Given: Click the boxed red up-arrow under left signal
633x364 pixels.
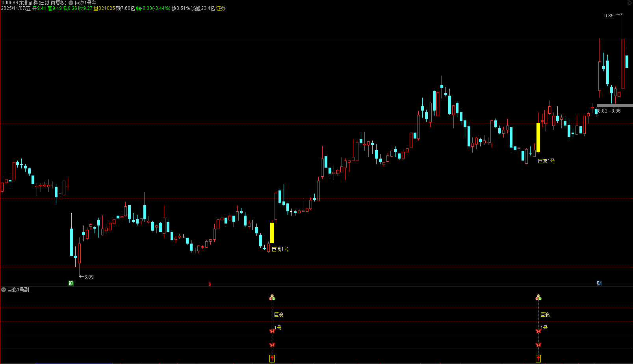Looking at the screenshot, I should [x=272, y=358].
